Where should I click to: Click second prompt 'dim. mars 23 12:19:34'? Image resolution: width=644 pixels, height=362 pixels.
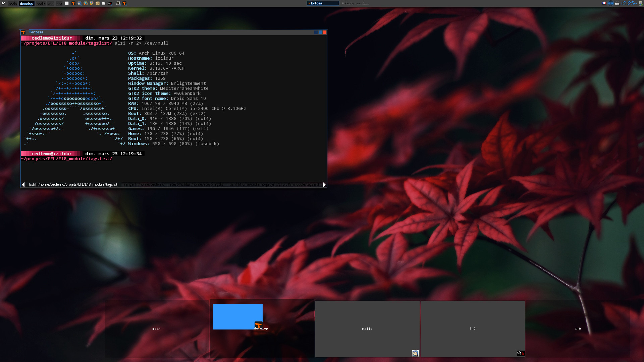(113, 154)
